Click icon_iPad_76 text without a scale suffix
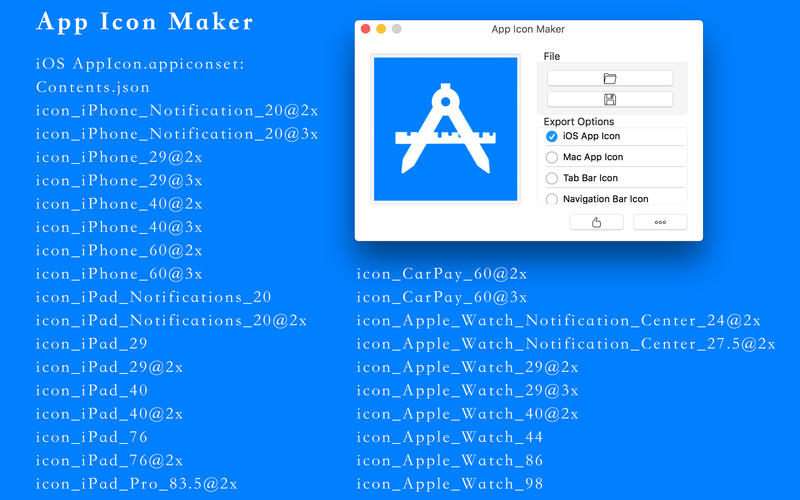 click(92, 437)
